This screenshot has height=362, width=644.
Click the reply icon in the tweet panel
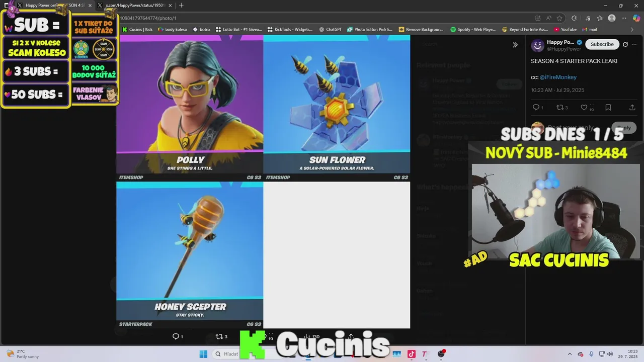pyautogui.click(x=536, y=108)
